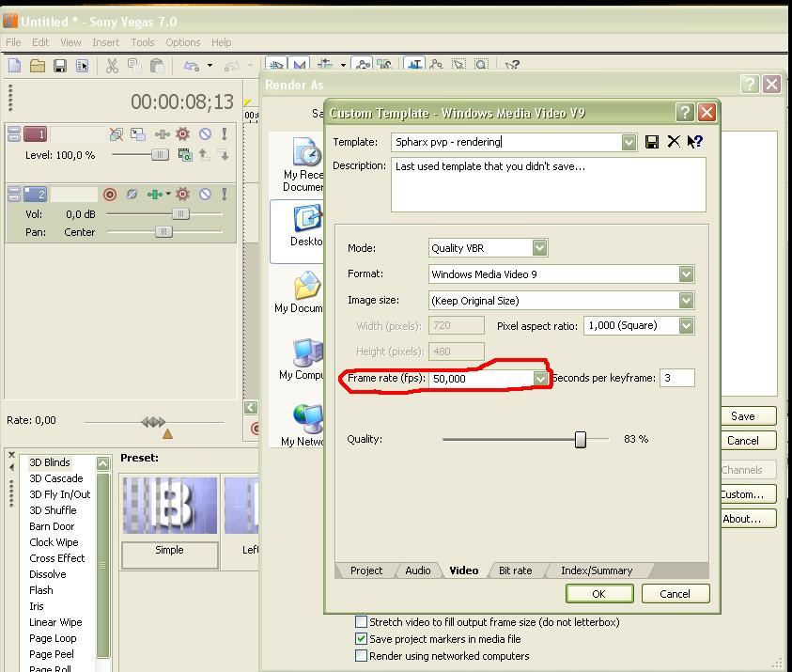The image size is (792, 672).
Task: Open Track FX gear on video track 1
Action: pos(183,133)
